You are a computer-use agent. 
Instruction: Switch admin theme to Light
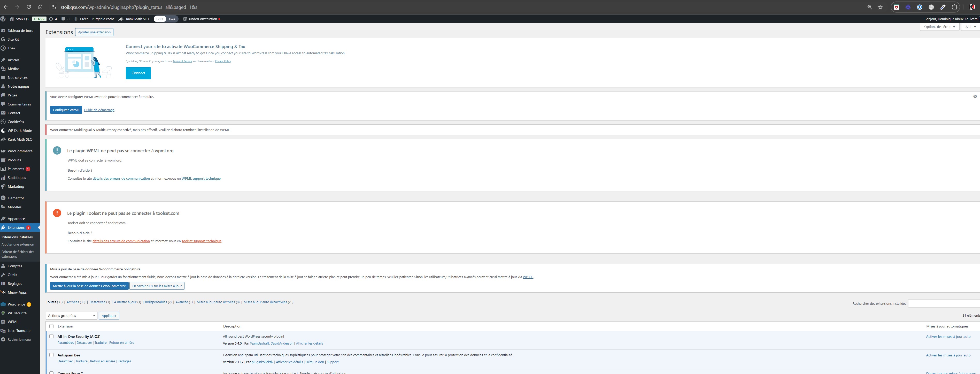(160, 19)
